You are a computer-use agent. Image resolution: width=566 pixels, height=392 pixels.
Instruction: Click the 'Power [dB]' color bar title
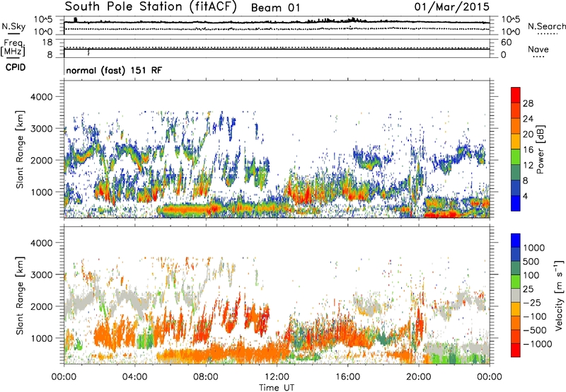540,149
